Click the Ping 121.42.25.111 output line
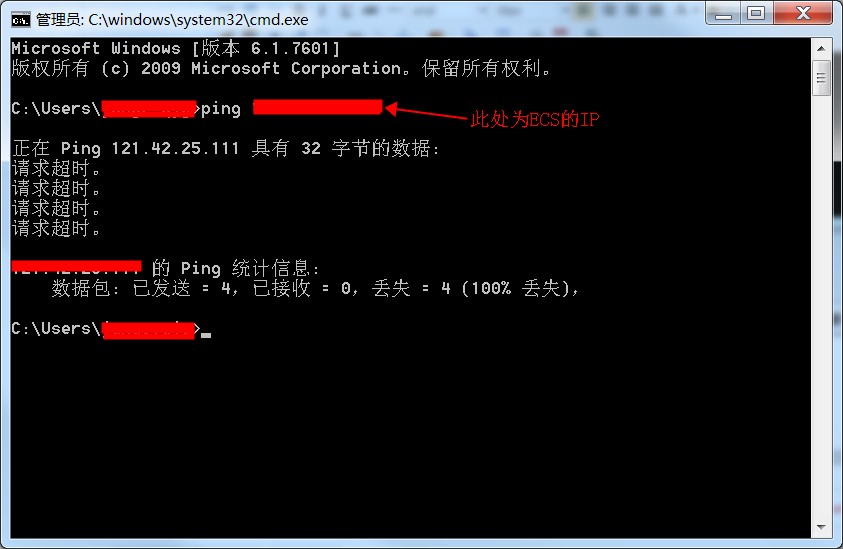Image resolution: width=843 pixels, height=549 pixels. [x=226, y=148]
